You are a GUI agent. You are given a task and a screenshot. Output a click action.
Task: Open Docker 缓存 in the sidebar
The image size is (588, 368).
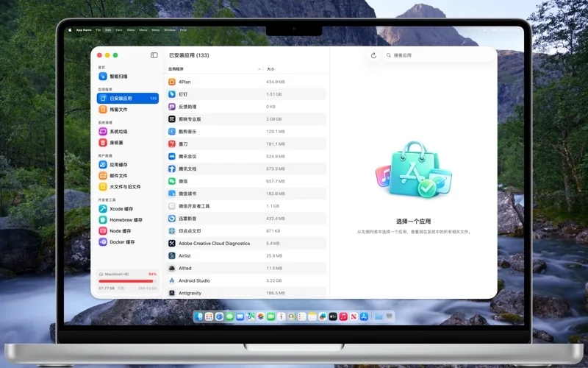tap(127, 242)
